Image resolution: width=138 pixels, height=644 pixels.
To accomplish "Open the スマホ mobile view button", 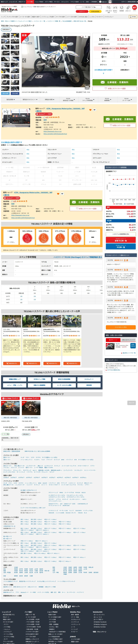I will (133, 17).
